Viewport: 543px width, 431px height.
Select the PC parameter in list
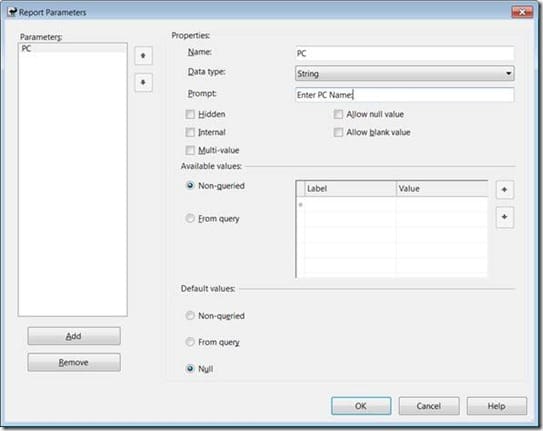point(73,48)
